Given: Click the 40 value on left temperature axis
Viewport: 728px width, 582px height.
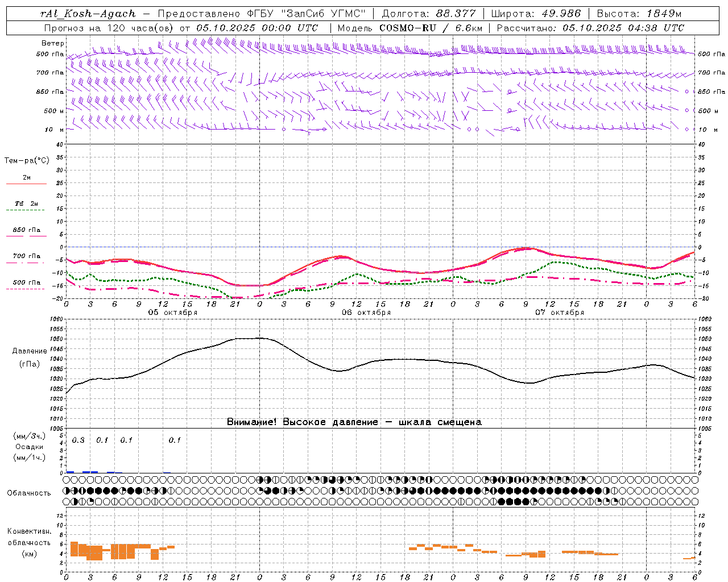Looking at the screenshot, I should click(x=61, y=144).
